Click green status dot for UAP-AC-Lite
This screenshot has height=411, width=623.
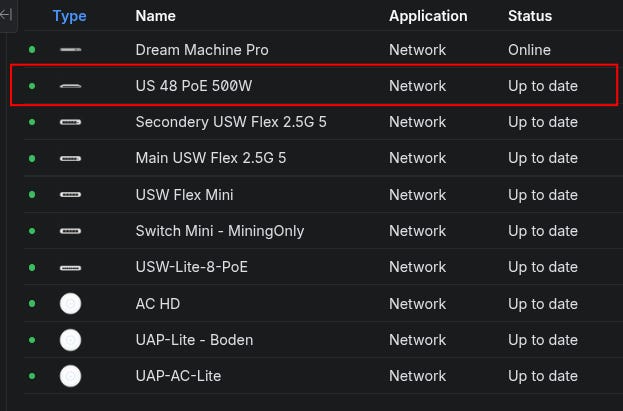(x=32, y=376)
